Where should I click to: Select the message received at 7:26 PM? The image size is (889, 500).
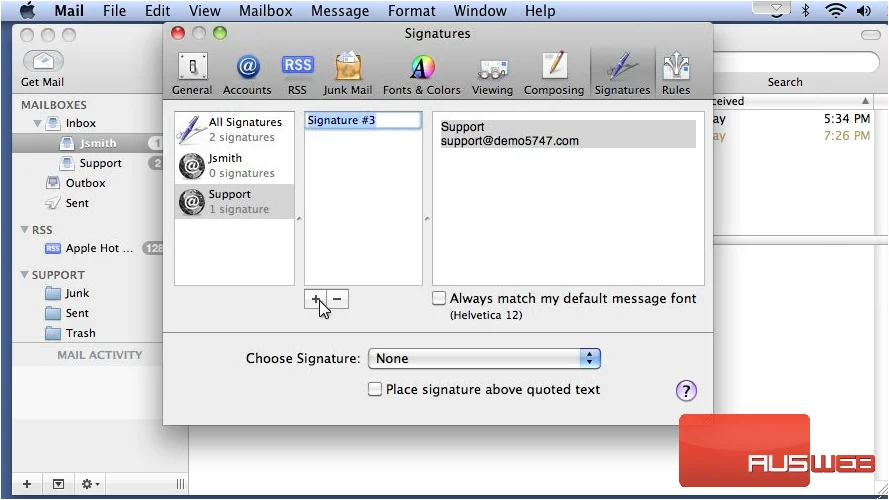794,135
